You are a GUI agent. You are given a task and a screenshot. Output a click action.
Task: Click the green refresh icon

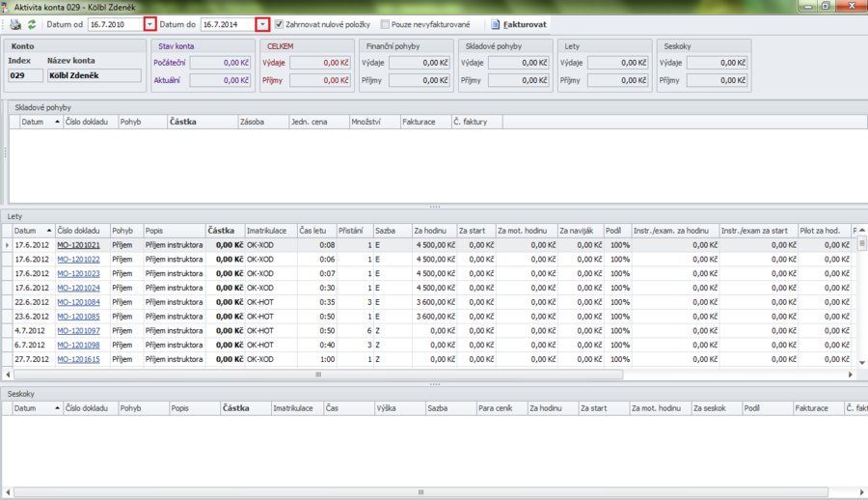tap(32, 24)
